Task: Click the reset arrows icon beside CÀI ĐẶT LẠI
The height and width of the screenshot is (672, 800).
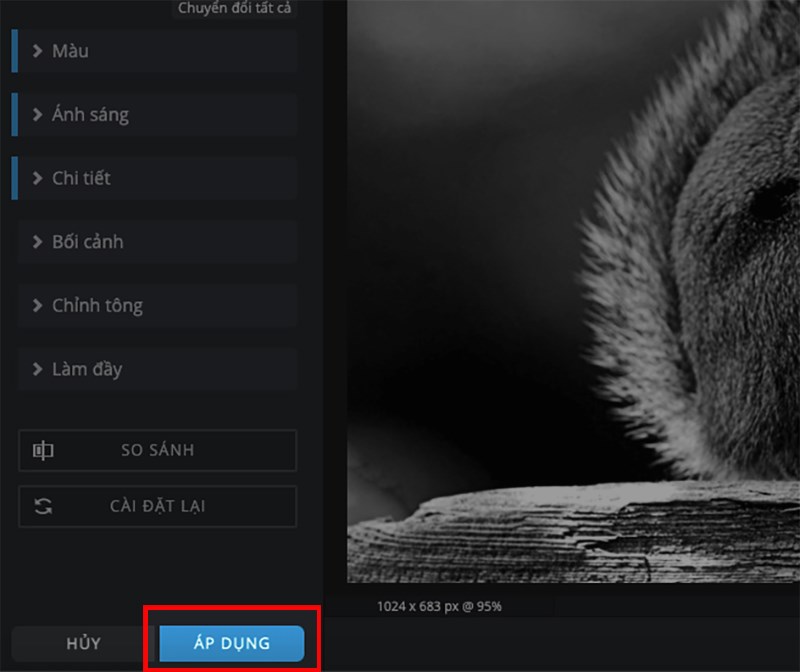Action: [x=43, y=507]
